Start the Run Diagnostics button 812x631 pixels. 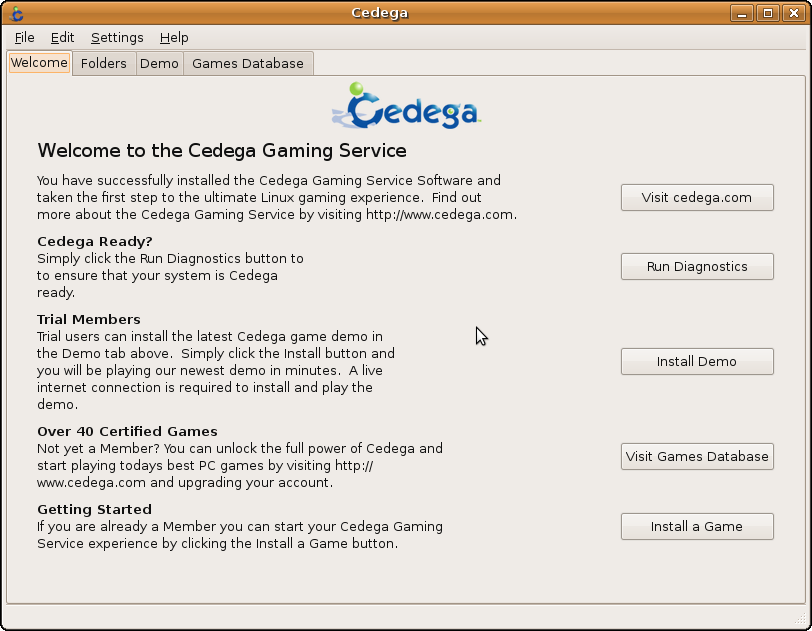click(697, 267)
